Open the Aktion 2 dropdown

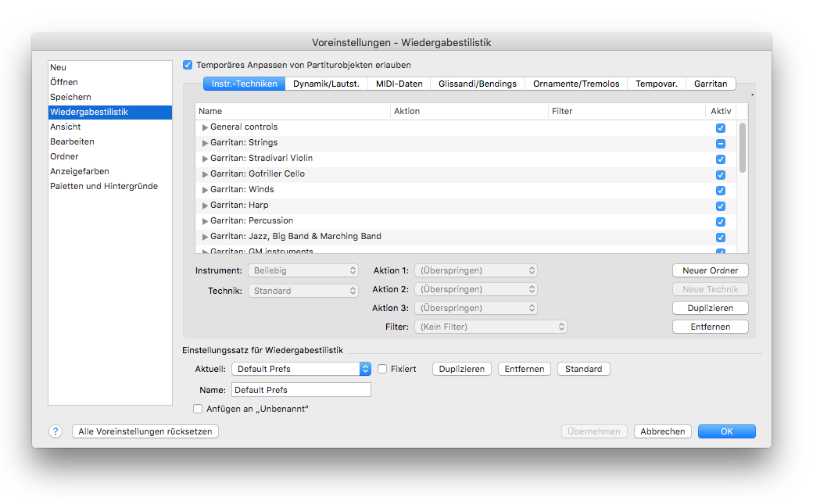476,289
